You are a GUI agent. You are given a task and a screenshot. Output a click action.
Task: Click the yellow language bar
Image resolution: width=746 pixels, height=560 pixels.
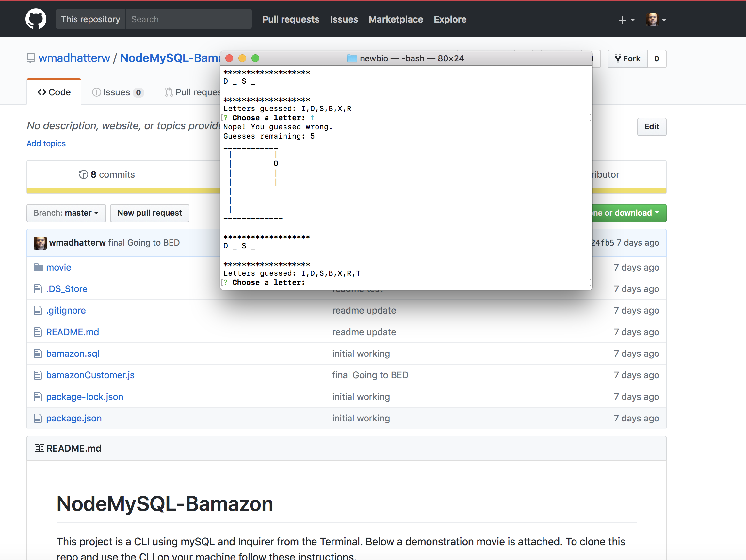[123, 190]
